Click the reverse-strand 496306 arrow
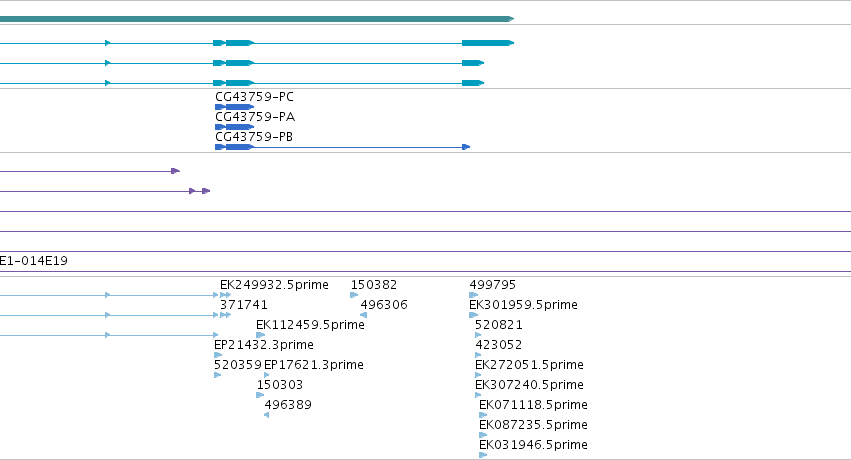This screenshot has width=851, height=460. pos(364,315)
